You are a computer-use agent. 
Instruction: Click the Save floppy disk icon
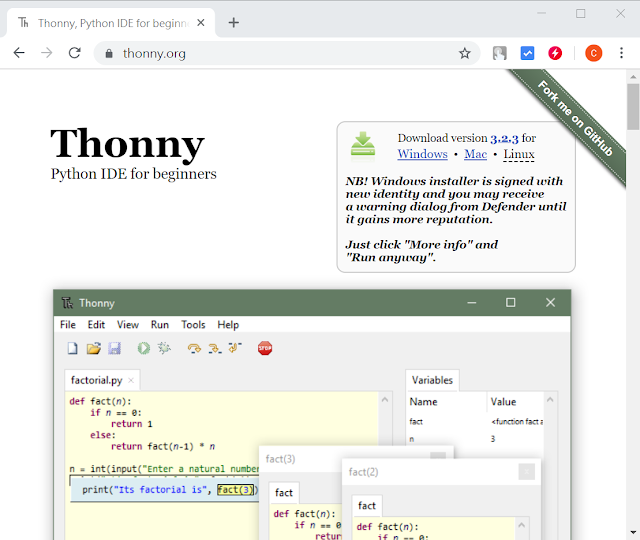[x=115, y=348]
